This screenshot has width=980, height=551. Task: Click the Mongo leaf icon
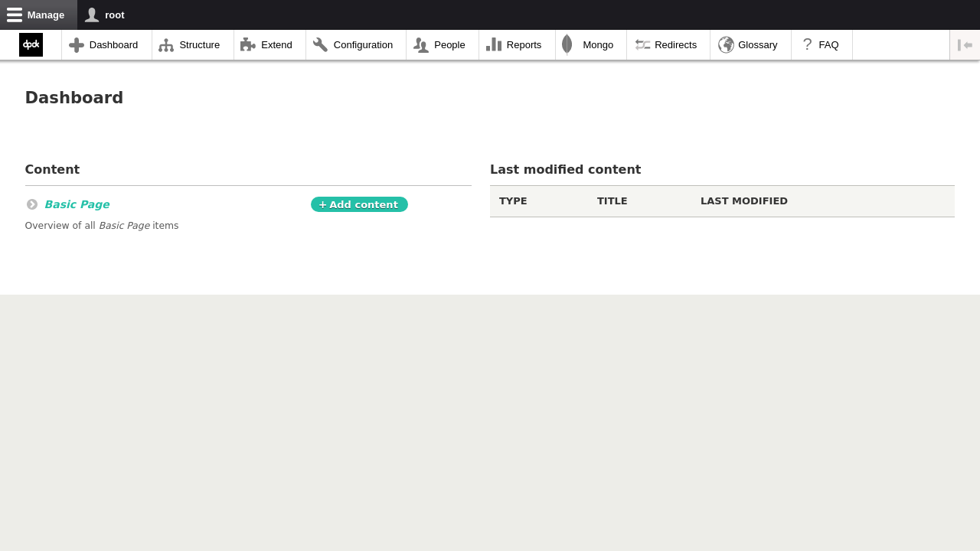coord(567,45)
